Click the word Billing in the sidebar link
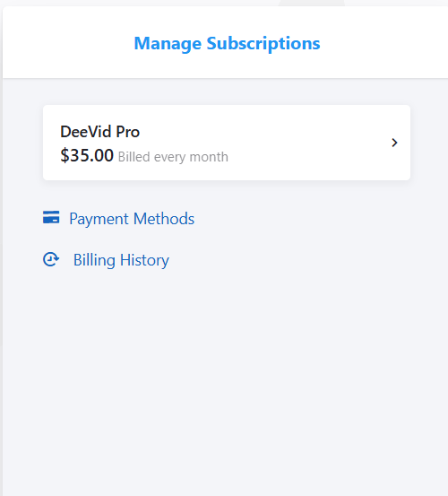This screenshot has width=448, height=496. point(94,260)
